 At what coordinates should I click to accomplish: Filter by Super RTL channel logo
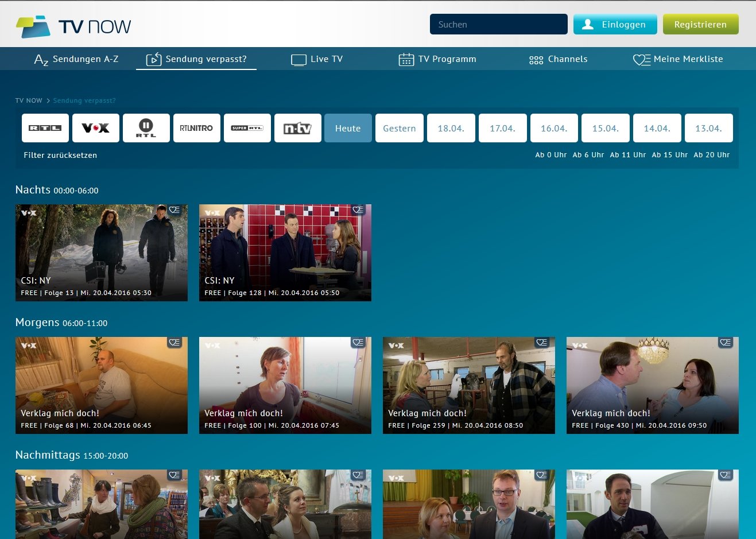pos(247,128)
